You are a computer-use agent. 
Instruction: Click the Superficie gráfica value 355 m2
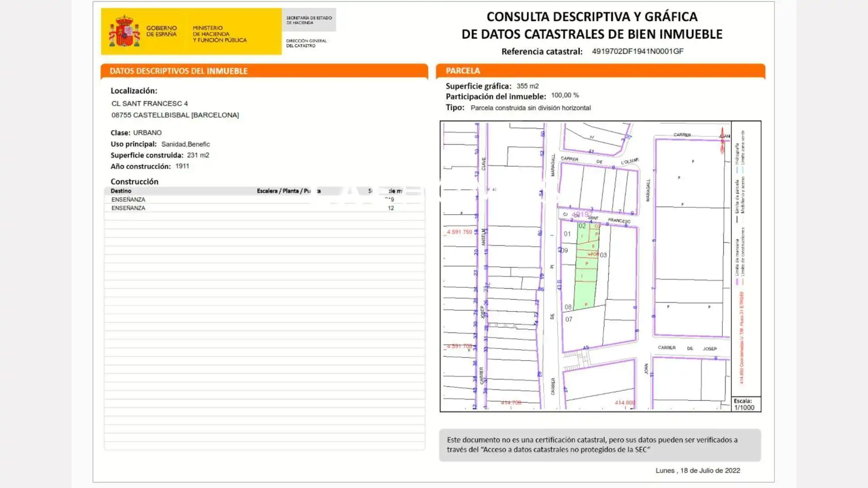(x=528, y=86)
